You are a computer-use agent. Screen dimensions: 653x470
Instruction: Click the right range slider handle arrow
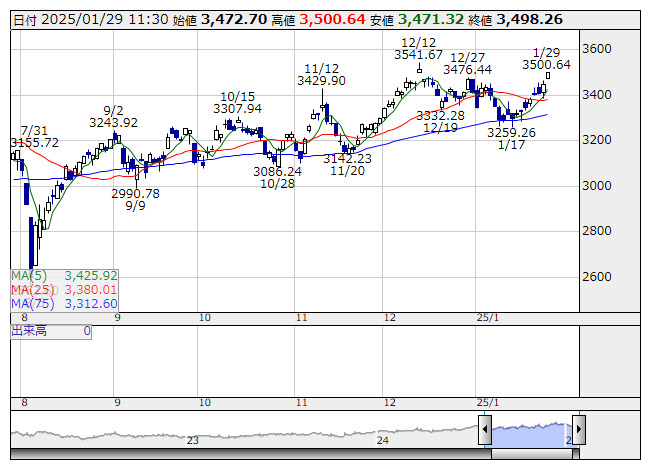[x=579, y=430]
